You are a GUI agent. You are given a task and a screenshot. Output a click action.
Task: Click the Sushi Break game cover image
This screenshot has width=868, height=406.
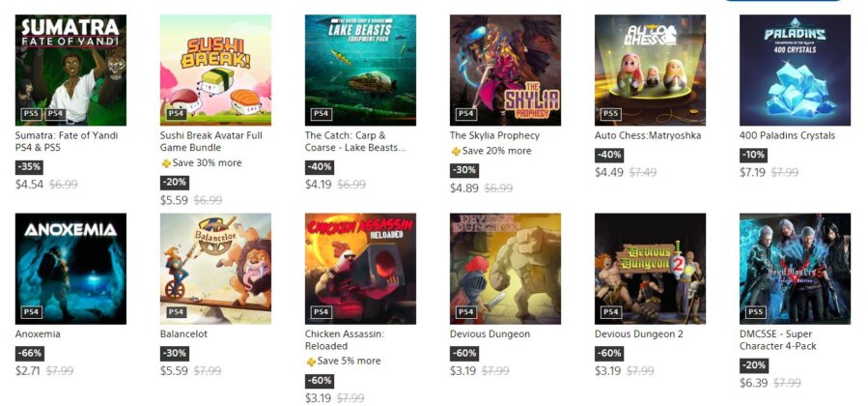[215, 70]
